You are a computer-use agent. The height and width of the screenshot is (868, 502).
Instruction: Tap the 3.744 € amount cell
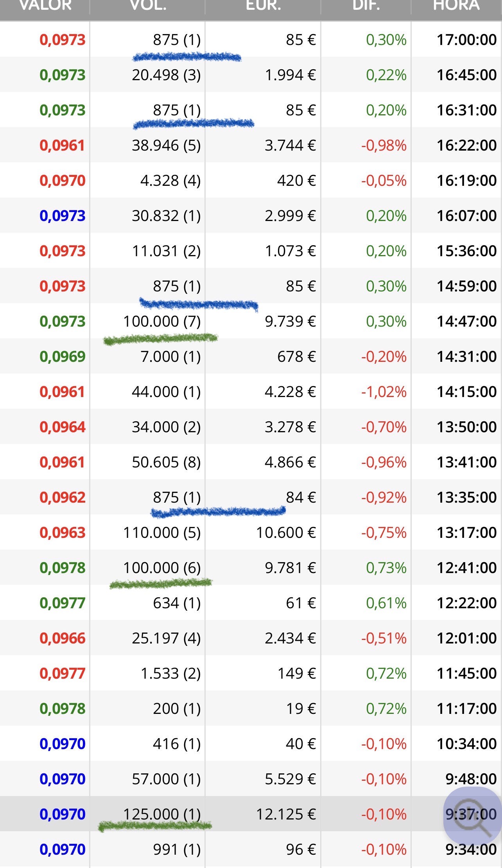click(x=290, y=146)
